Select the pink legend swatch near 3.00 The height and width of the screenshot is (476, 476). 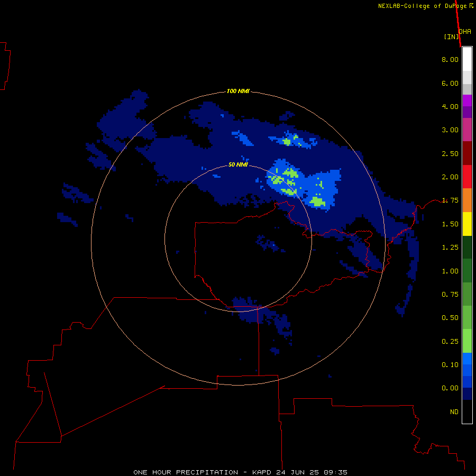(x=467, y=130)
